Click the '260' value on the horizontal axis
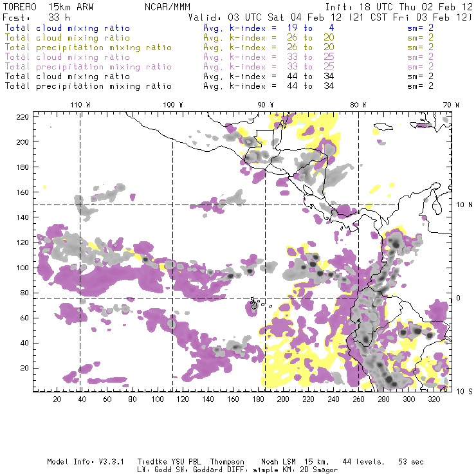 [358, 399]
